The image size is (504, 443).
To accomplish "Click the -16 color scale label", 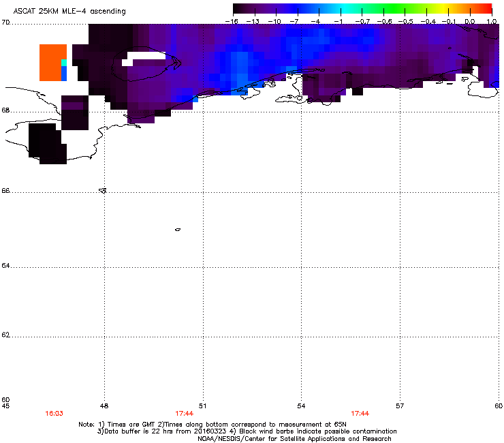I will pyautogui.click(x=232, y=22).
